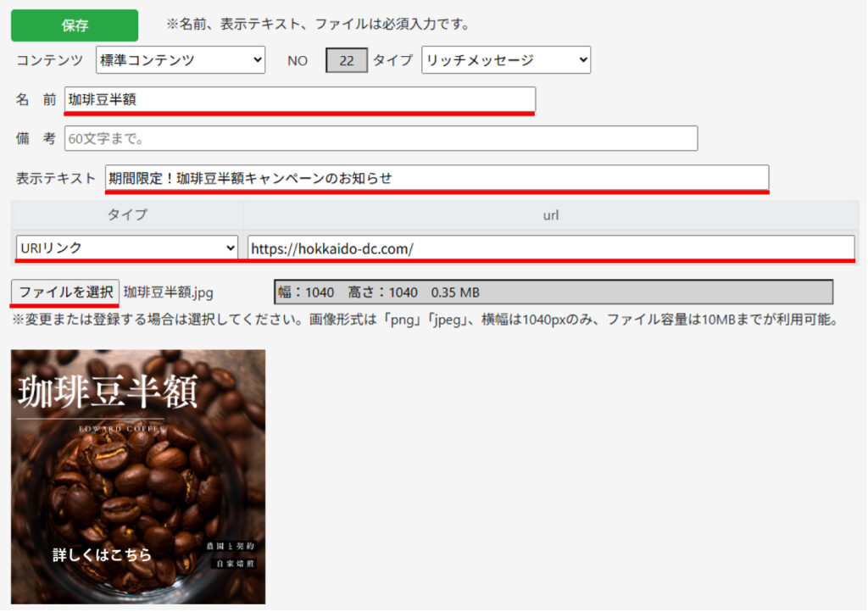This screenshot has height=612, width=868.
Task: Click the ファイルを選択 button
Action: point(65,292)
